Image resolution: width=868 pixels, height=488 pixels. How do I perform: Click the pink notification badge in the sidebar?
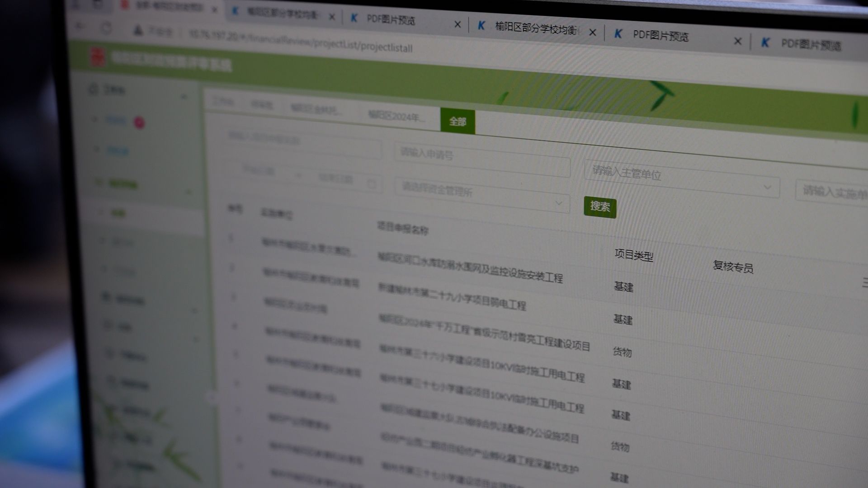tap(139, 122)
